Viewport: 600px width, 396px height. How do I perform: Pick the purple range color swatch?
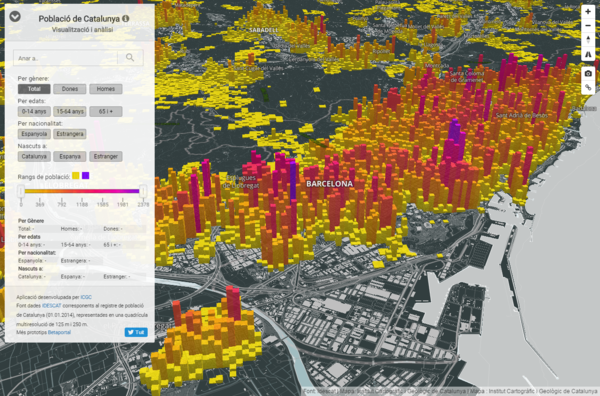point(86,176)
